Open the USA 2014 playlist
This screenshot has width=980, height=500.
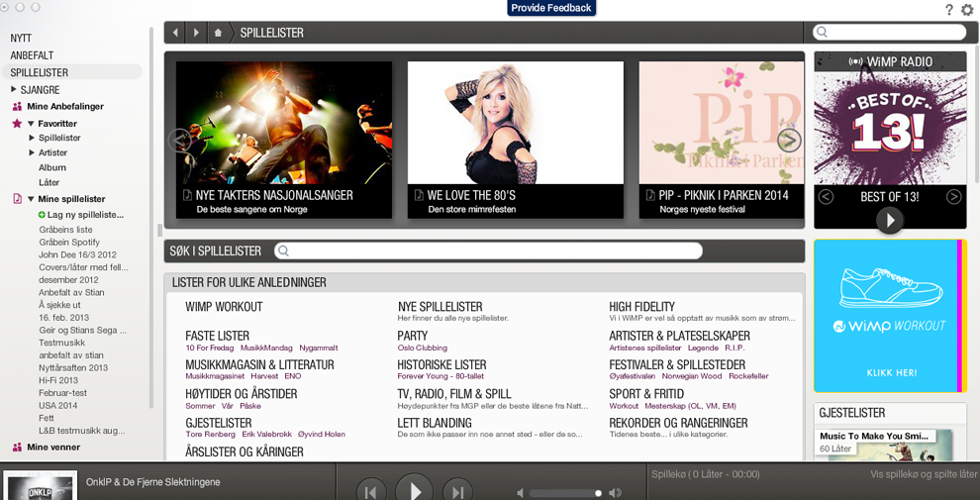pos(58,405)
